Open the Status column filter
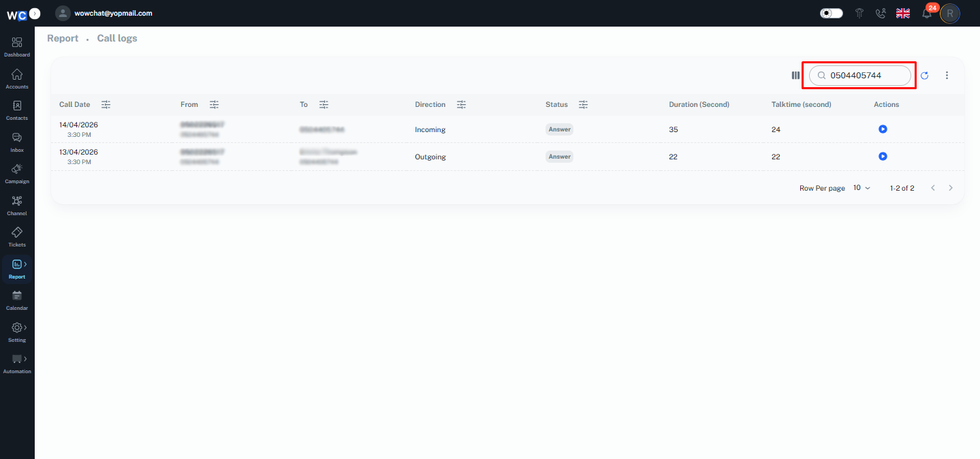980x459 pixels. [x=583, y=104]
